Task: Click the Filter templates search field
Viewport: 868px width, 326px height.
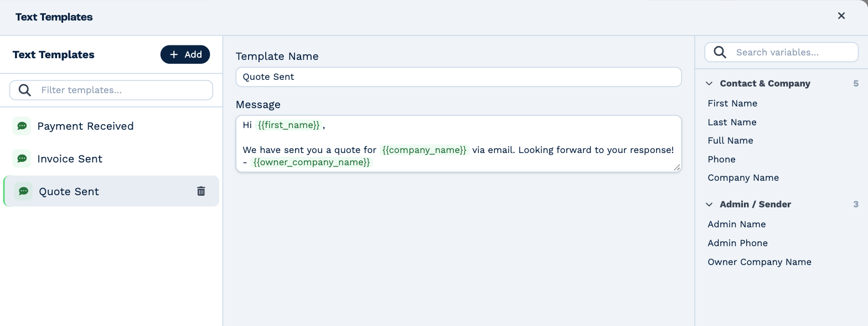Action: click(x=111, y=90)
